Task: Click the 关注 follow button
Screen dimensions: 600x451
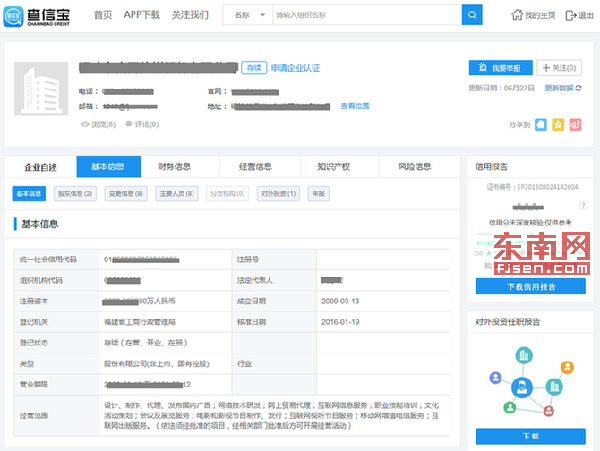Action: [559, 68]
